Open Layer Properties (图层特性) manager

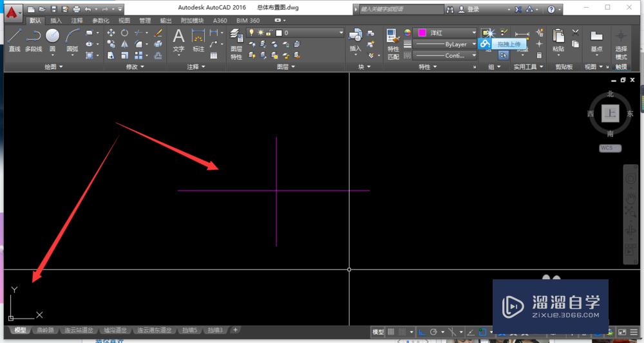236,44
